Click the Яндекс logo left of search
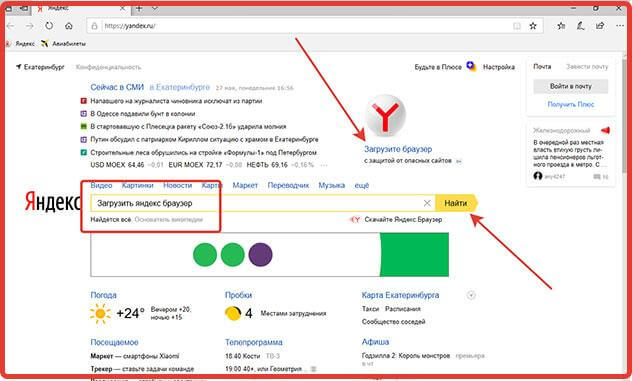Screen dimensions: 632x381 pos(52,202)
